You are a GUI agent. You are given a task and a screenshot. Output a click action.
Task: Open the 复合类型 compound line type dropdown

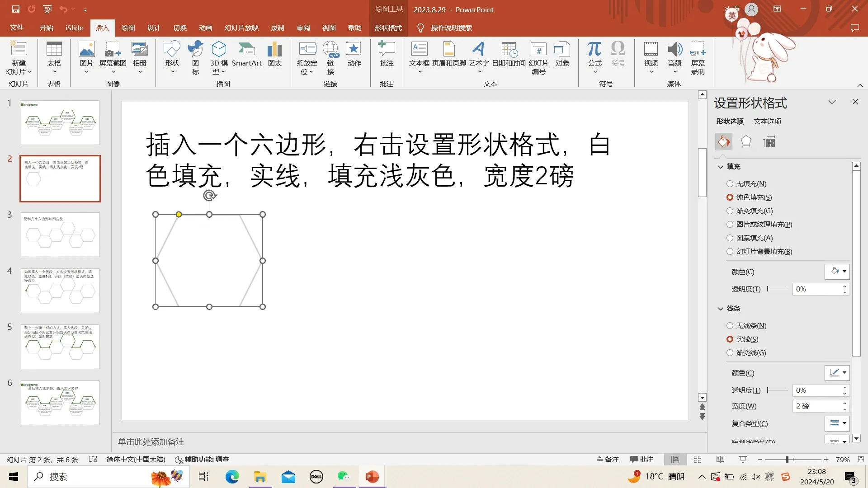click(844, 423)
